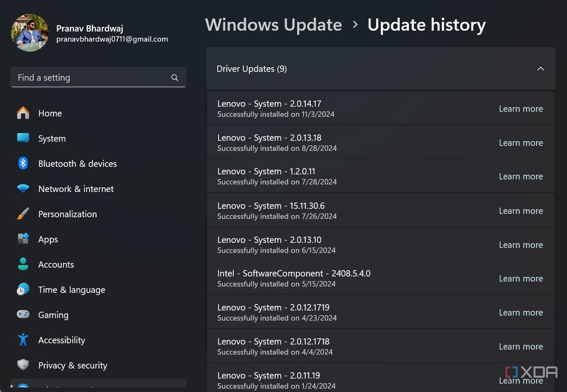This screenshot has width=567, height=392.
Task: Click 'Successfully installed on 4/4/2024' text
Action: coord(275,352)
